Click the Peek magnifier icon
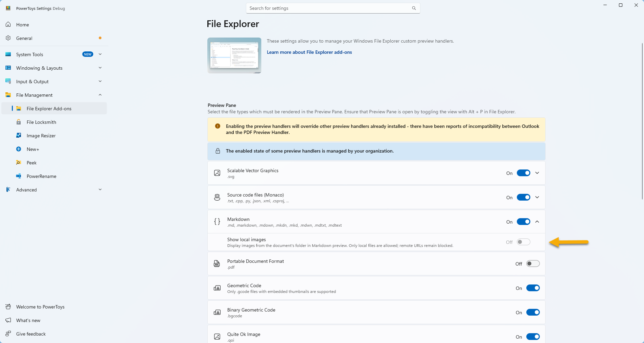The width and height of the screenshot is (644, 343). 19,162
